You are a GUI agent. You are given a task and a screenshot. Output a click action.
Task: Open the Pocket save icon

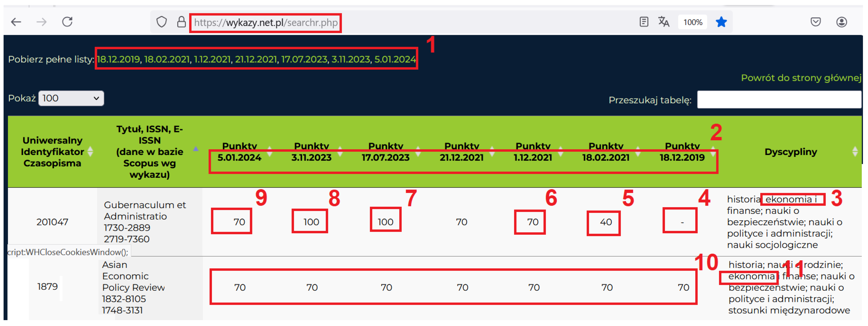815,22
